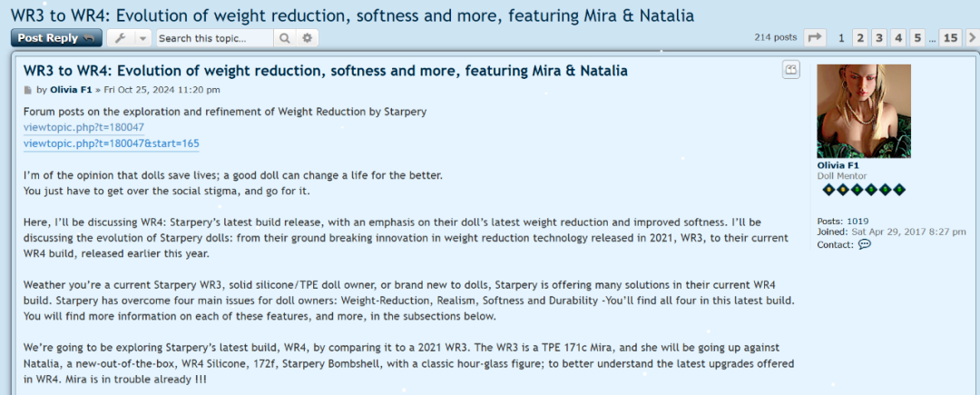Open viewtopic.php?t=180047 link
The width and height of the screenshot is (980, 395).
click(83, 127)
